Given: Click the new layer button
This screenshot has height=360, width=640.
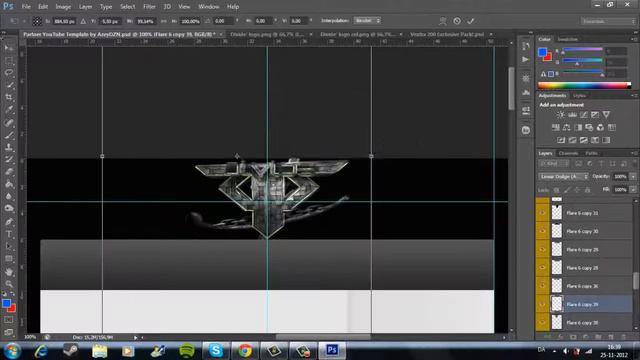Looking at the screenshot, I should 611,337.
